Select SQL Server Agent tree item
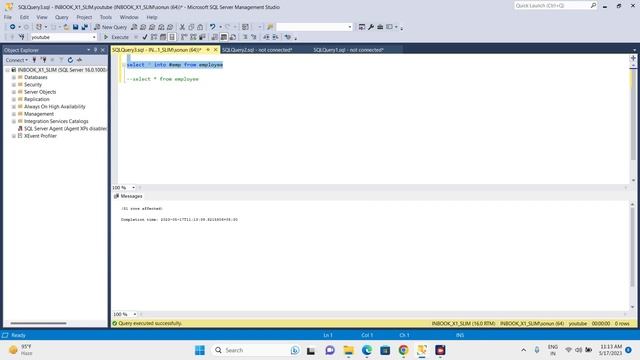This screenshot has height=360, width=640. pos(65,129)
